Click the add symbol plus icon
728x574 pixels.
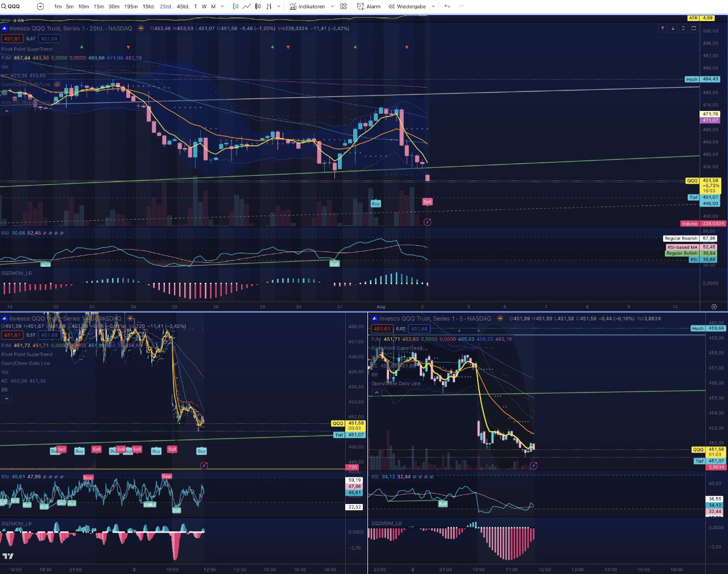click(x=40, y=6)
